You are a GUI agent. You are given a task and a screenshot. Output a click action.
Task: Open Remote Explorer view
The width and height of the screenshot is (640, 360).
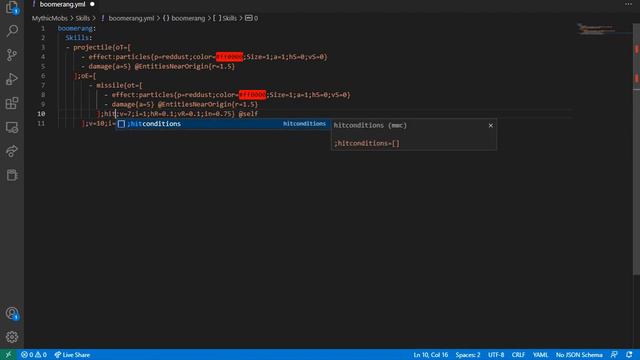(12, 127)
